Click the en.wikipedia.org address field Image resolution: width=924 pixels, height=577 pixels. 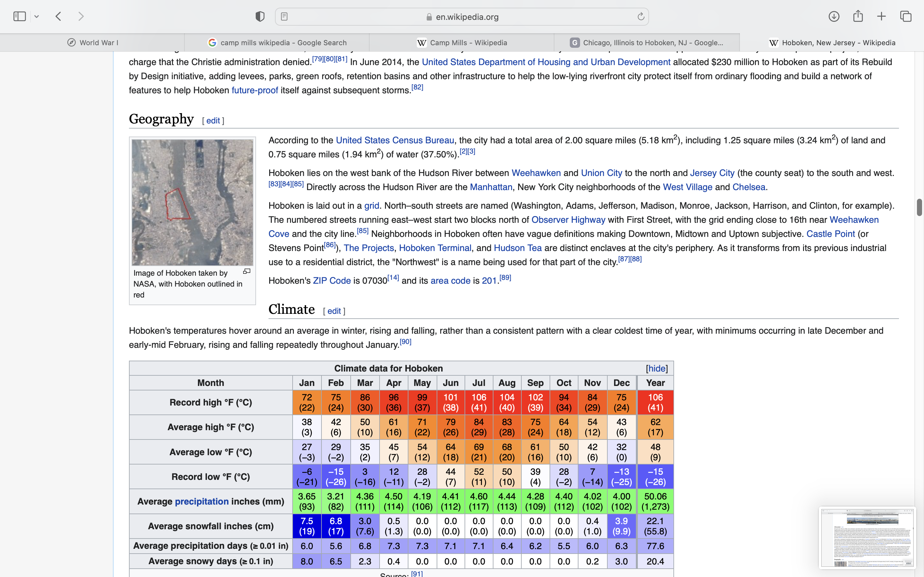click(466, 17)
